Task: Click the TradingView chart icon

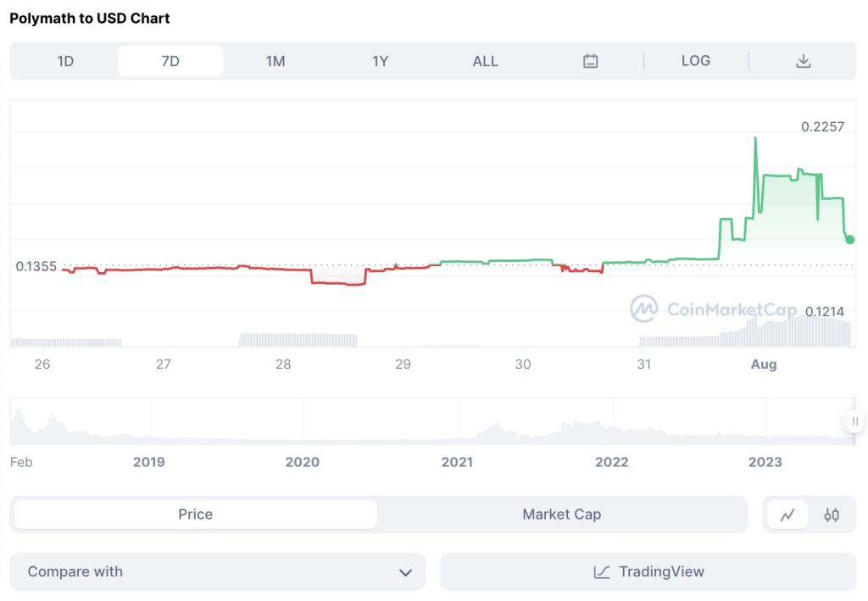Action: [x=602, y=572]
